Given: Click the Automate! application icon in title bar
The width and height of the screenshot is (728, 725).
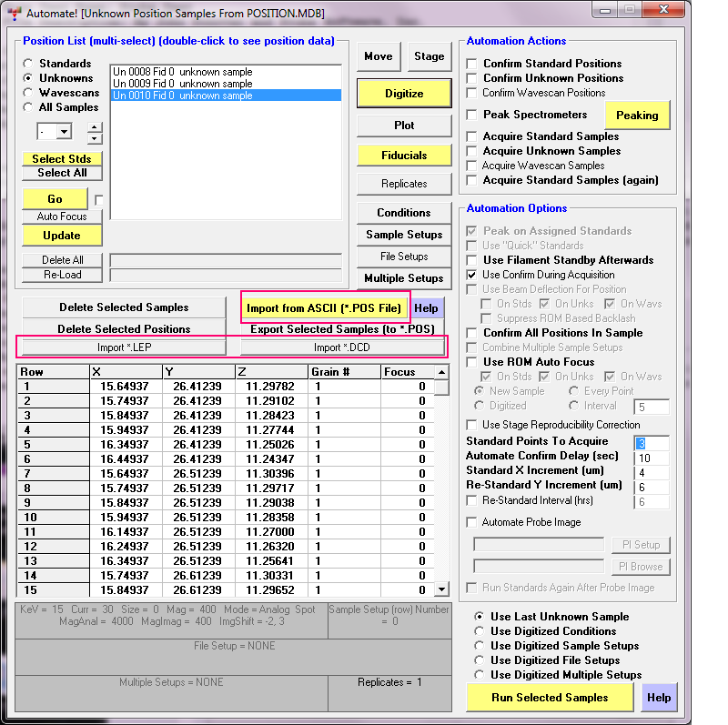Looking at the screenshot, I should click(x=13, y=13).
